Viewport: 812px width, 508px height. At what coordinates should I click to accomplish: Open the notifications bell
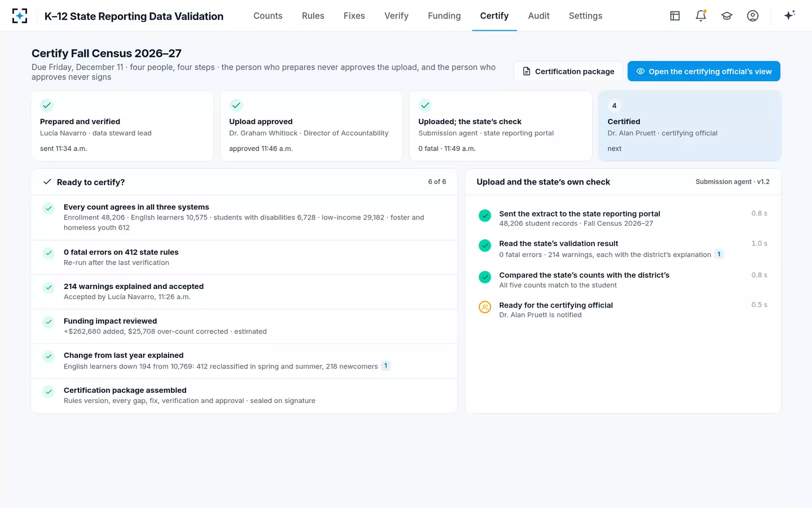701,16
